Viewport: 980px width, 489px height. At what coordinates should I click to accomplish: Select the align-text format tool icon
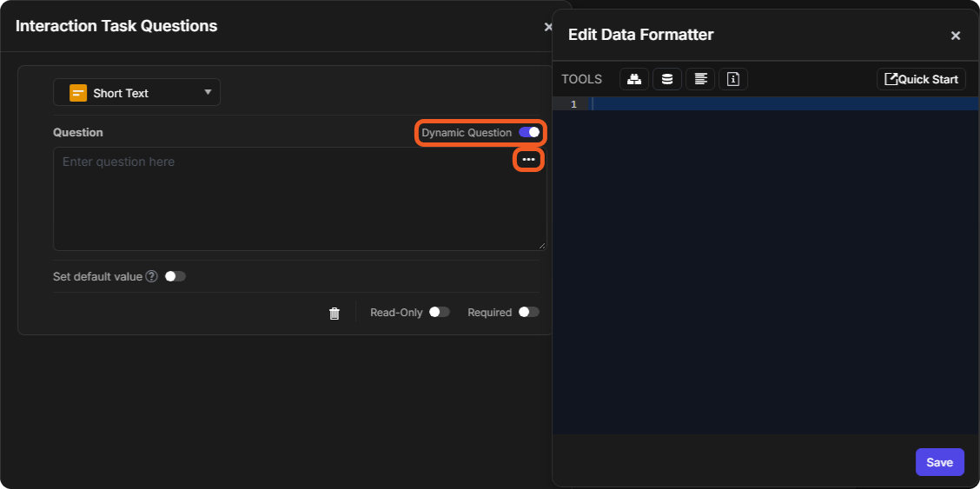point(700,79)
